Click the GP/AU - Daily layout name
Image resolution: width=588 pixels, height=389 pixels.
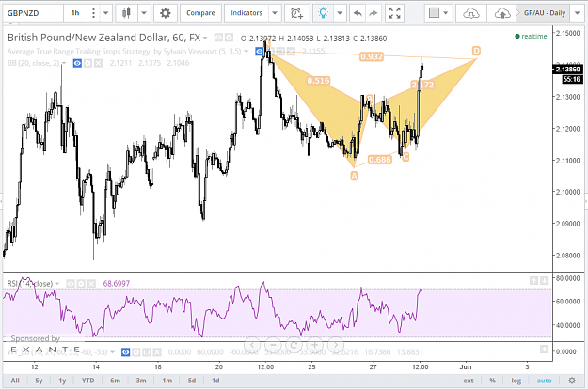pyautogui.click(x=544, y=13)
